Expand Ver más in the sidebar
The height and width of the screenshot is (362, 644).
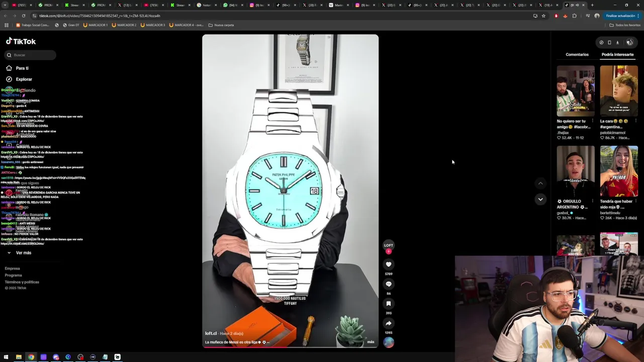(x=23, y=253)
